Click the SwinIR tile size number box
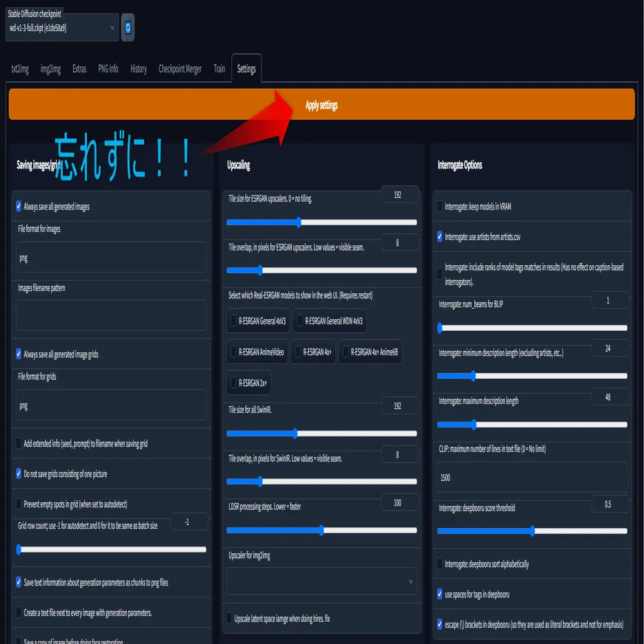 tap(400, 405)
